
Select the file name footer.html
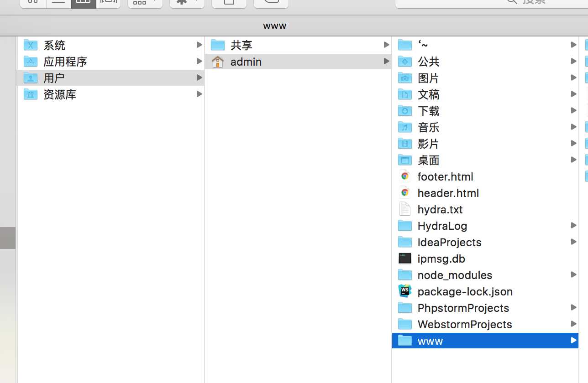point(445,176)
